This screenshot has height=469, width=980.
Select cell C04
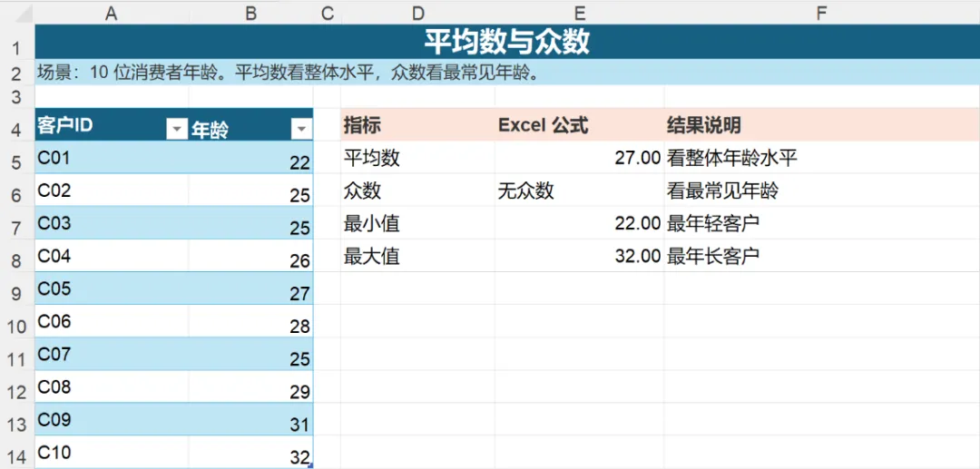pos(112,256)
